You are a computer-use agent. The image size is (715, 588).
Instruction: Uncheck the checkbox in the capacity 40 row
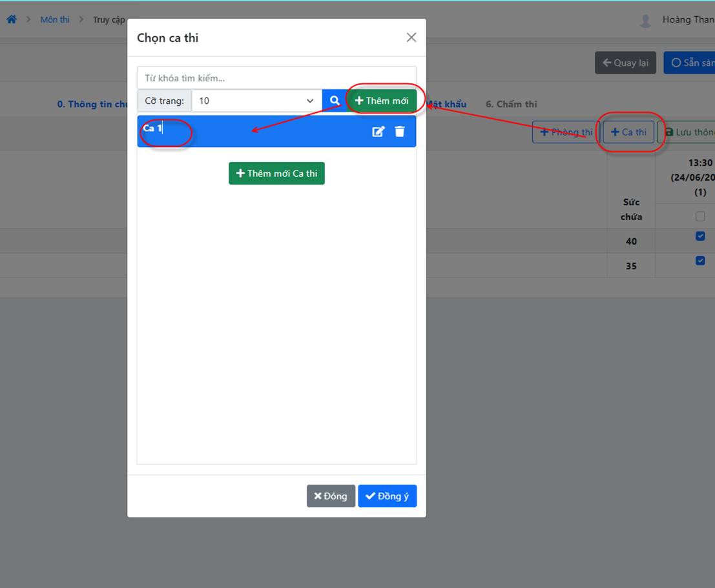click(x=700, y=236)
